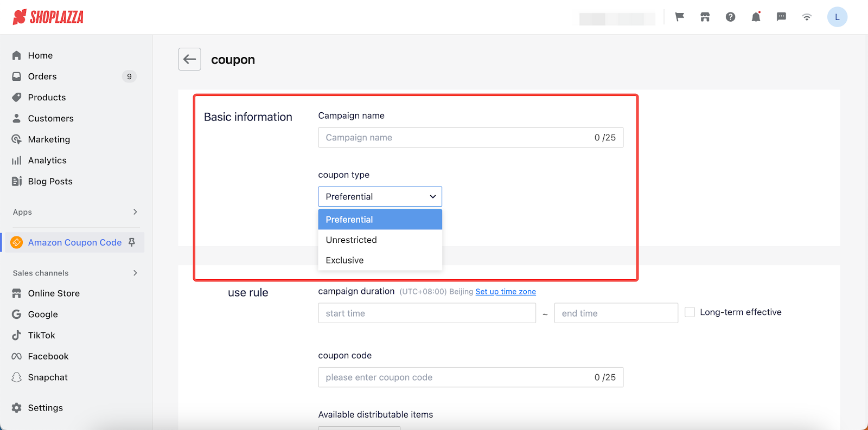
Task: Click the Campaign name input field
Action: point(456,138)
